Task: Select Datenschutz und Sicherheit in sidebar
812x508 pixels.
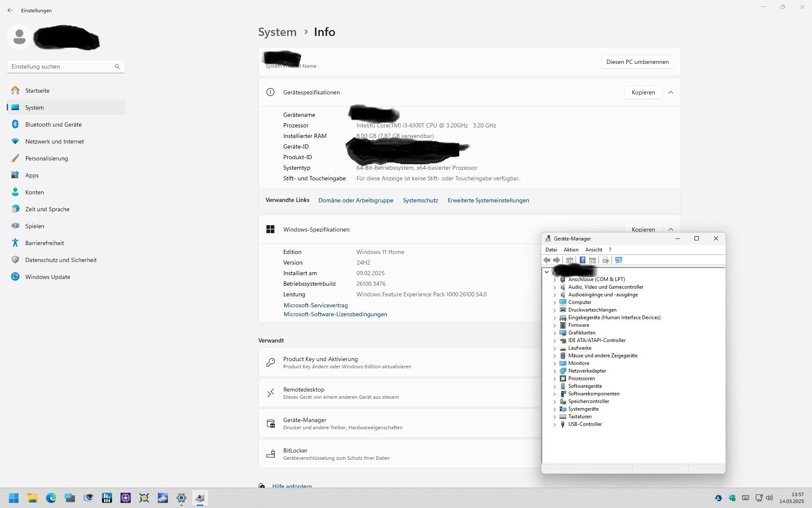Action: [66, 260]
